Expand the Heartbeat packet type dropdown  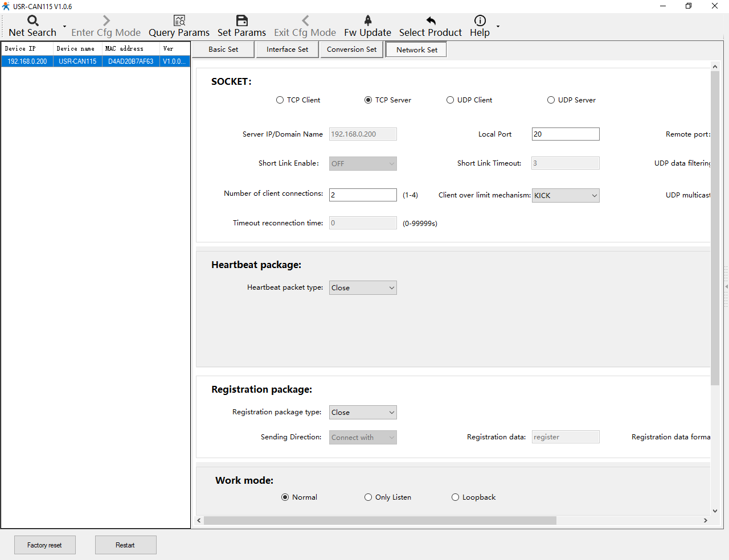(363, 288)
